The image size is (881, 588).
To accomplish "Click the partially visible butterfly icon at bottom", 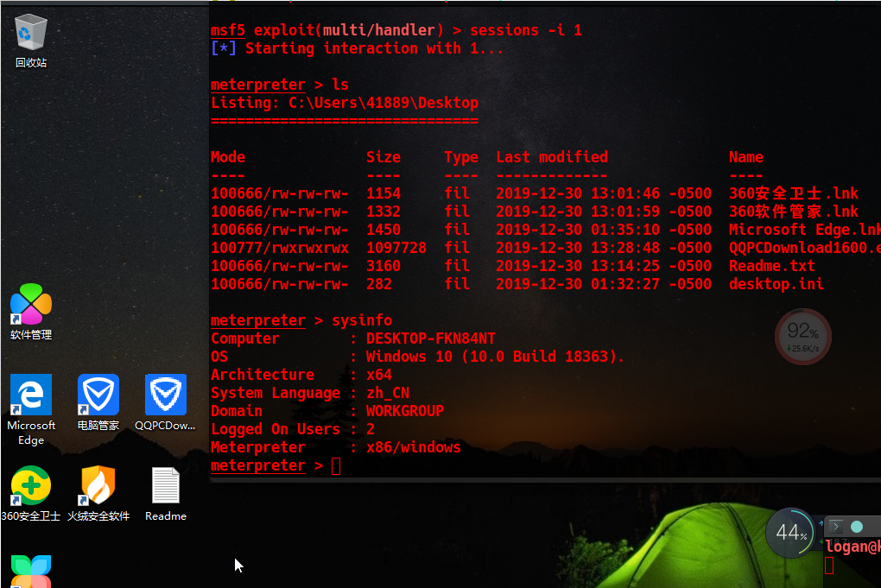I will click(x=31, y=571).
